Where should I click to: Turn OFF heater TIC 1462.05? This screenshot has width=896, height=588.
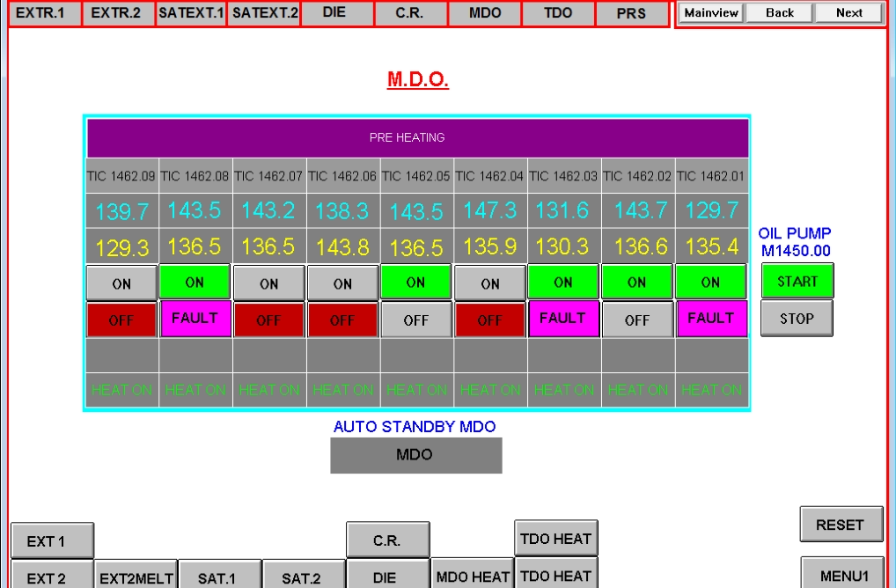click(x=416, y=320)
